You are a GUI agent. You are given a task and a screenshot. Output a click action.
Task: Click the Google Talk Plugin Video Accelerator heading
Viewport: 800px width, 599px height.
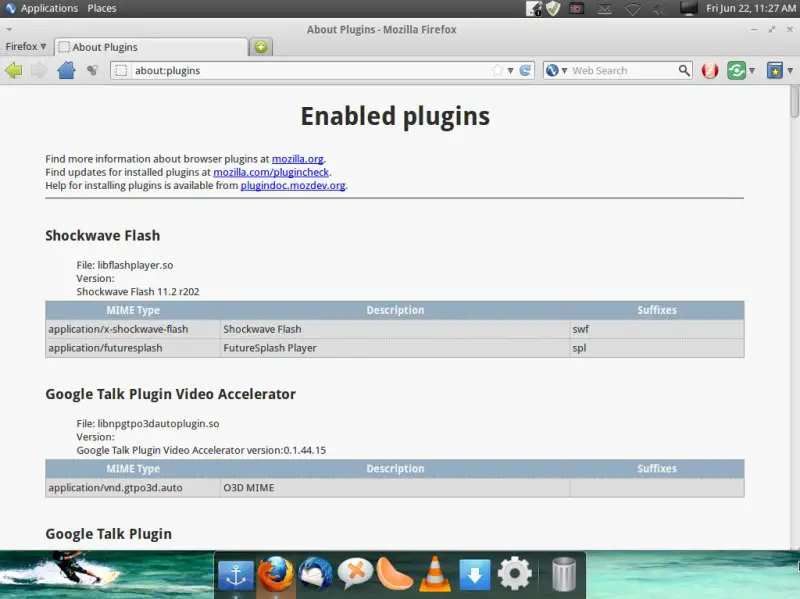point(170,394)
